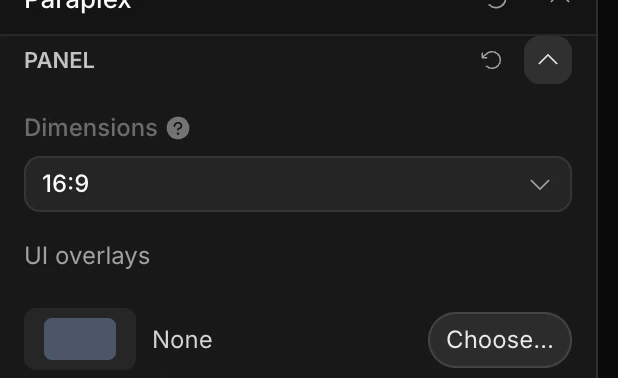Click the UI overlays label text

click(87, 256)
